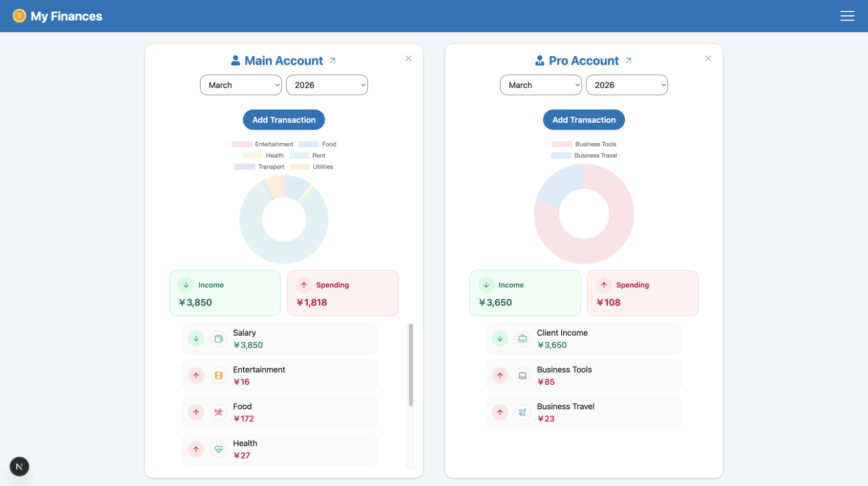Click the Business Travel airplane icon
The width and height of the screenshot is (868, 486).
point(522,412)
